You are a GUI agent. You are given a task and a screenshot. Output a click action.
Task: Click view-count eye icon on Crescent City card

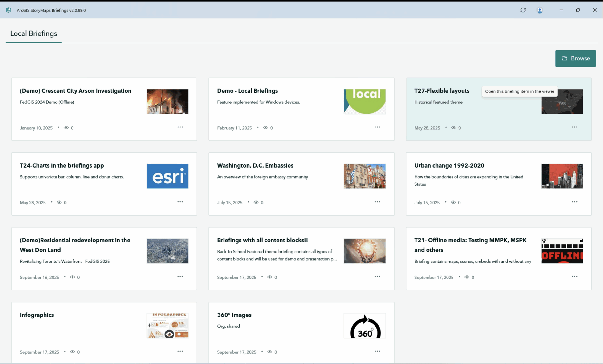[66, 127]
